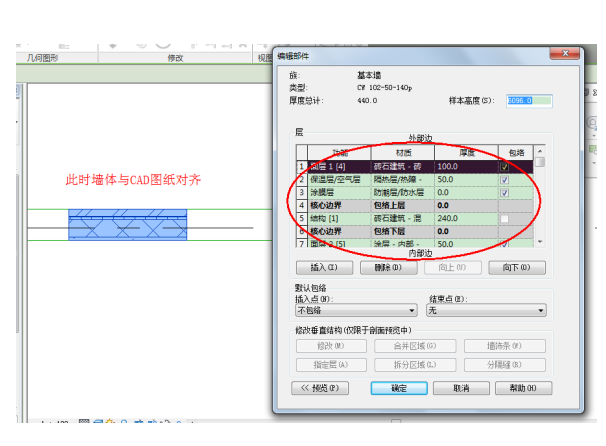Open the preview pane with 预览 button
Viewport: 606px width, 446px height.
click(x=318, y=388)
